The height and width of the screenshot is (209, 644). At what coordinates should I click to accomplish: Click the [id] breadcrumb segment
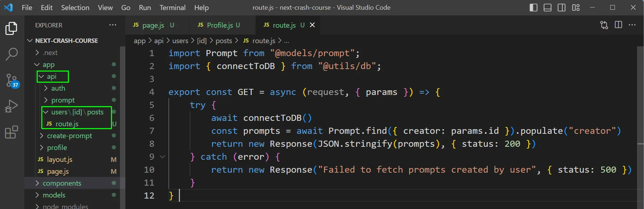tap(202, 41)
